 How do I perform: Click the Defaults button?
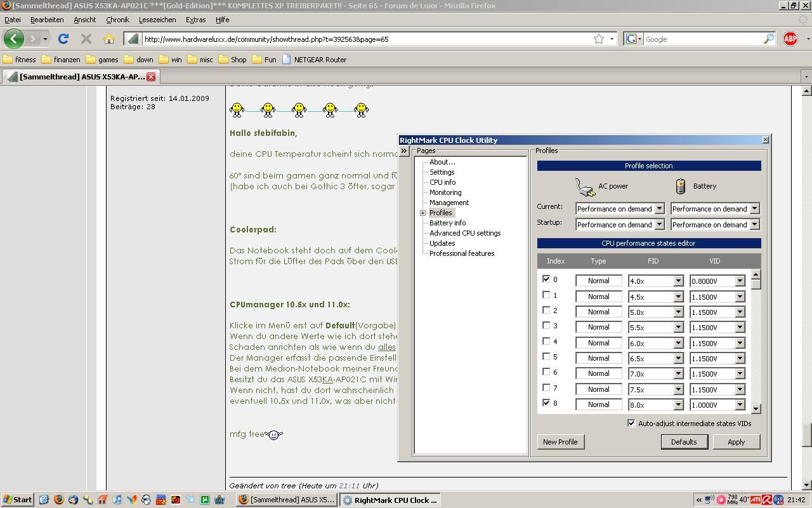pyautogui.click(x=684, y=442)
